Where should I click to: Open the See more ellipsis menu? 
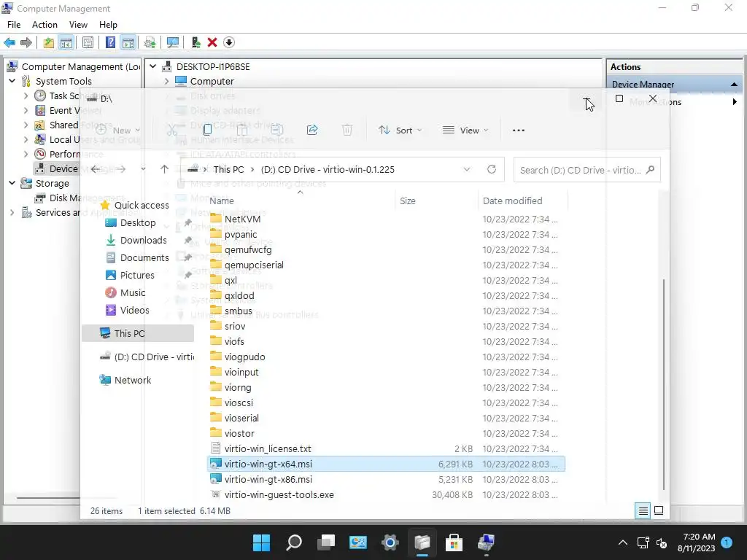coord(519,130)
